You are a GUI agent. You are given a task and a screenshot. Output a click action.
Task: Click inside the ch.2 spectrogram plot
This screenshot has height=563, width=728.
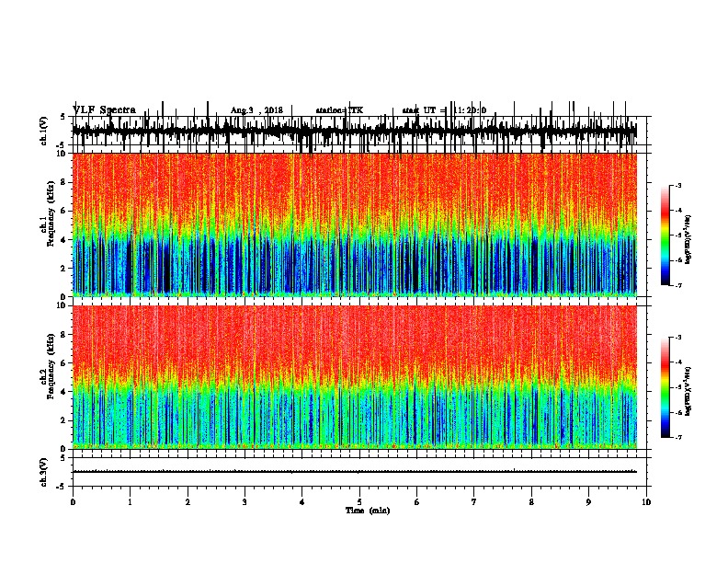[x=355, y=377]
